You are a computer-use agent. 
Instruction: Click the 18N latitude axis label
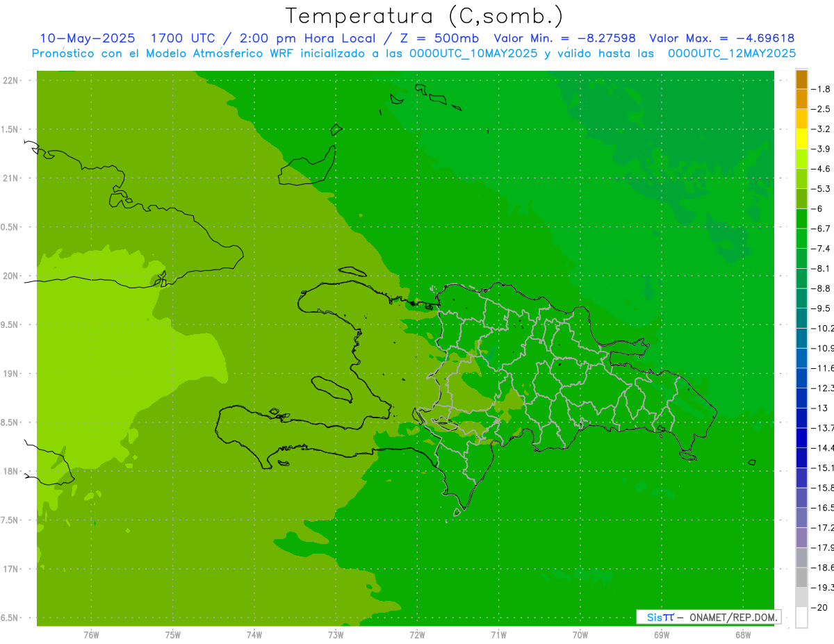10,471
